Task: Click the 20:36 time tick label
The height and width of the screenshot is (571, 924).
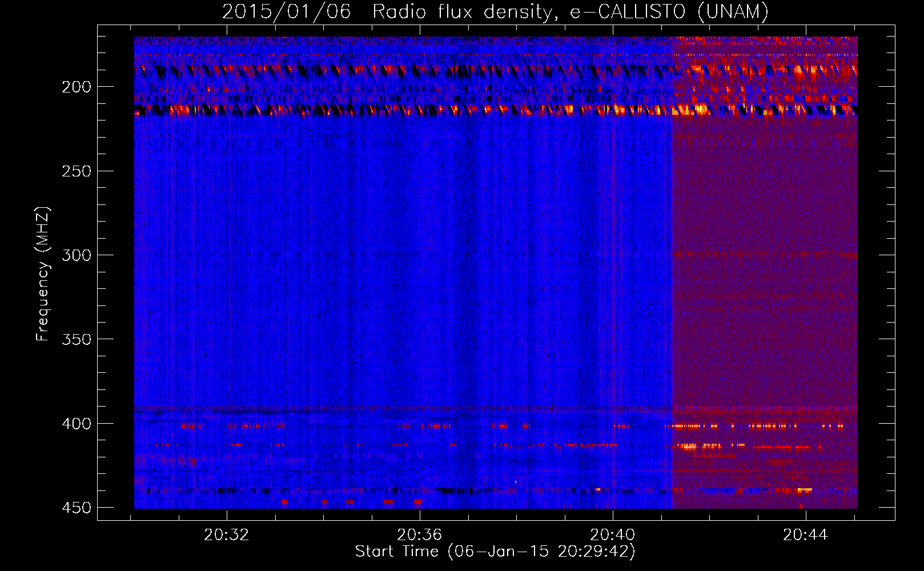Action: pos(420,535)
